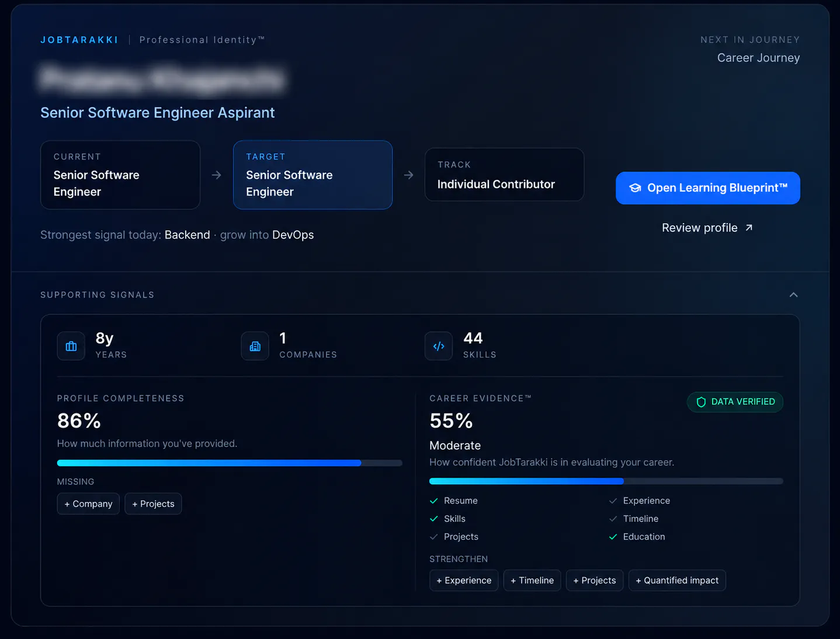Click the checkmark beside Skills evidence item
The image size is (840, 639).
pos(434,519)
